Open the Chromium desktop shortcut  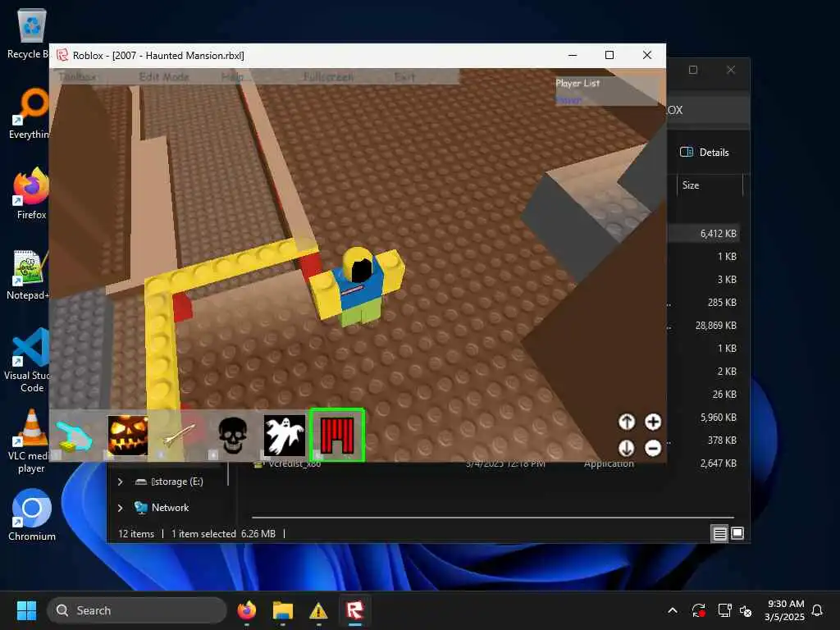[x=32, y=515]
